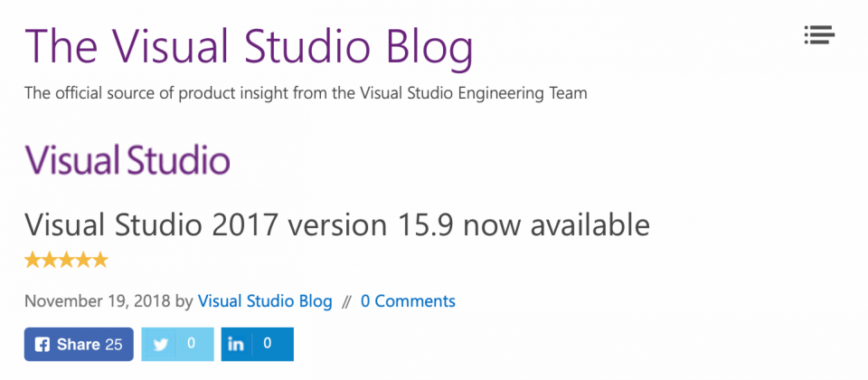This screenshot has height=380, width=868.
Task: Click the Facebook Share 25 label
Action: [x=90, y=345]
